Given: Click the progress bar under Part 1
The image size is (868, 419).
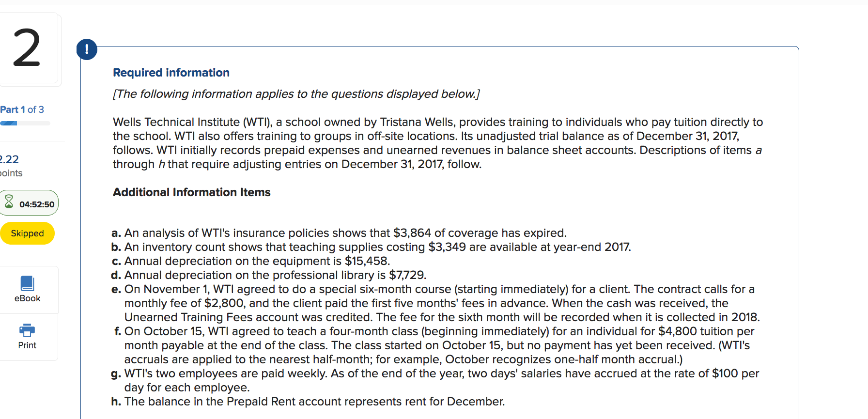Looking at the screenshot, I should coord(25,124).
